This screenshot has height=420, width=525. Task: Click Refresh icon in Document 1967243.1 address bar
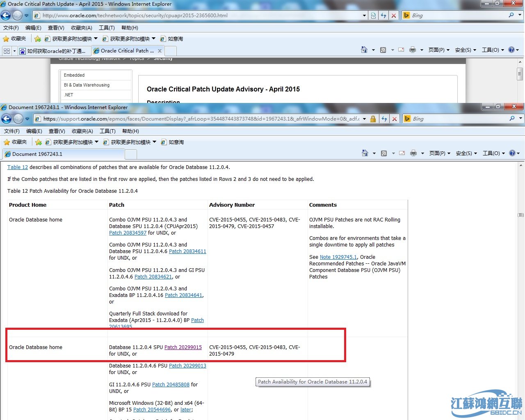[x=384, y=119]
